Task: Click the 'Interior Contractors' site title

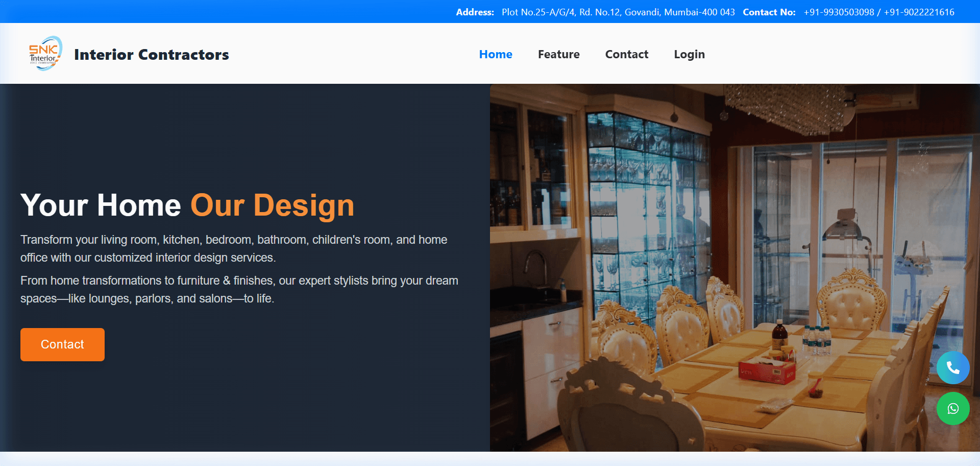Action: [152, 55]
